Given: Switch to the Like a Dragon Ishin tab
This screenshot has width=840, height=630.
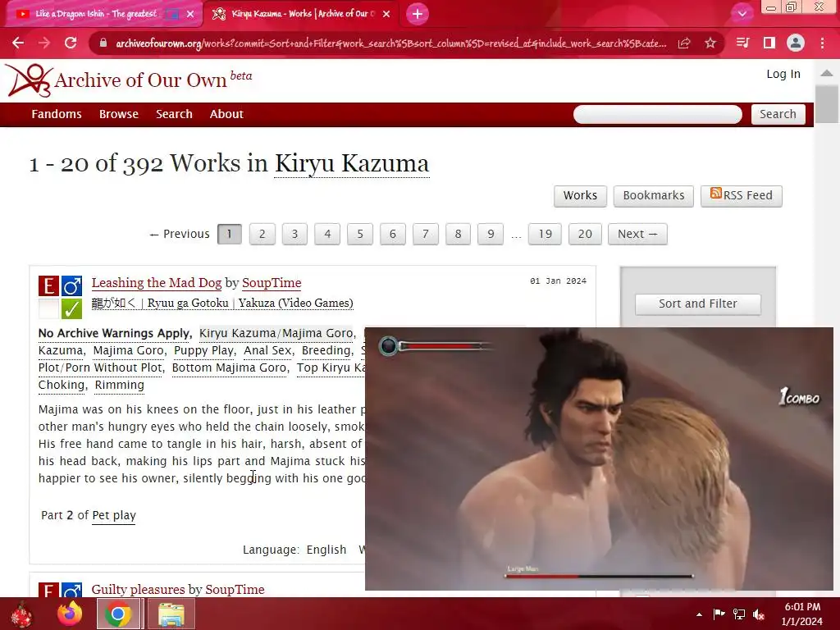Looking at the screenshot, I should point(97,14).
